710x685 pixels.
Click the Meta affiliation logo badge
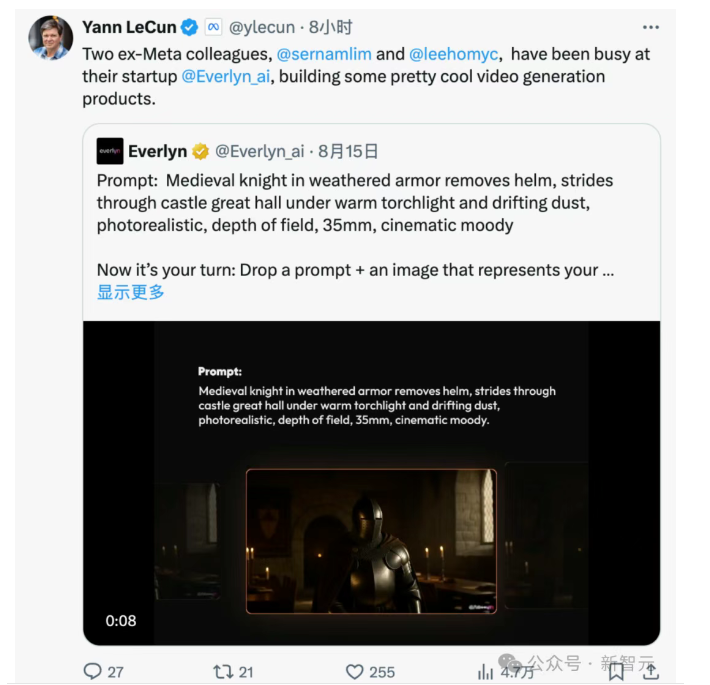[x=213, y=27]
